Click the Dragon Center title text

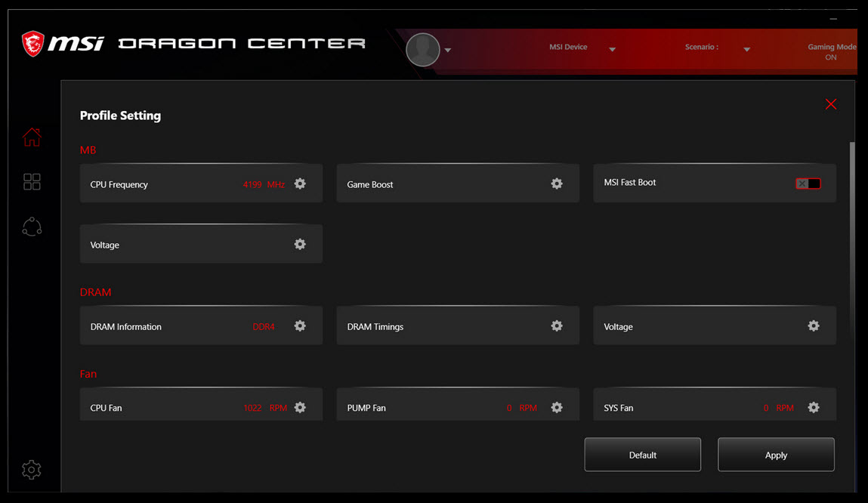(242, 43)
